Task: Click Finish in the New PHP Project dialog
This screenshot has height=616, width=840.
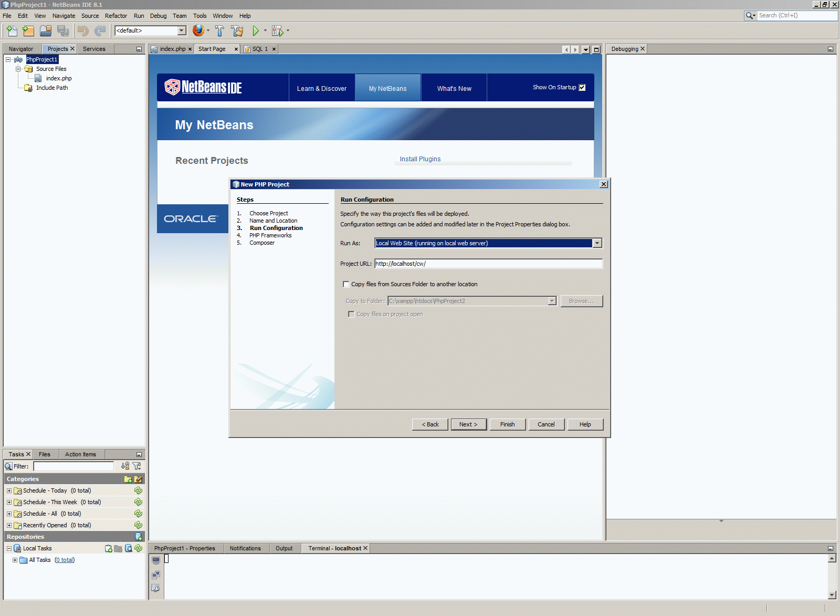Action: [x=507, y=424]
